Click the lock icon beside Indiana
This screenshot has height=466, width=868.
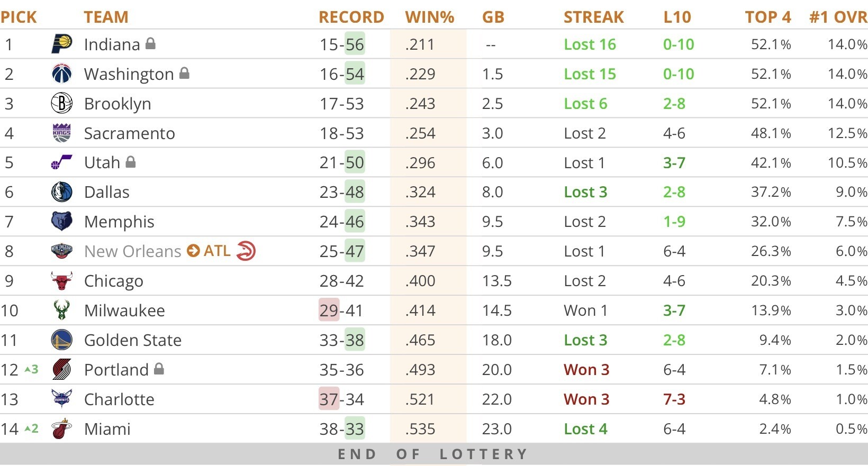[x=150, y=43]
